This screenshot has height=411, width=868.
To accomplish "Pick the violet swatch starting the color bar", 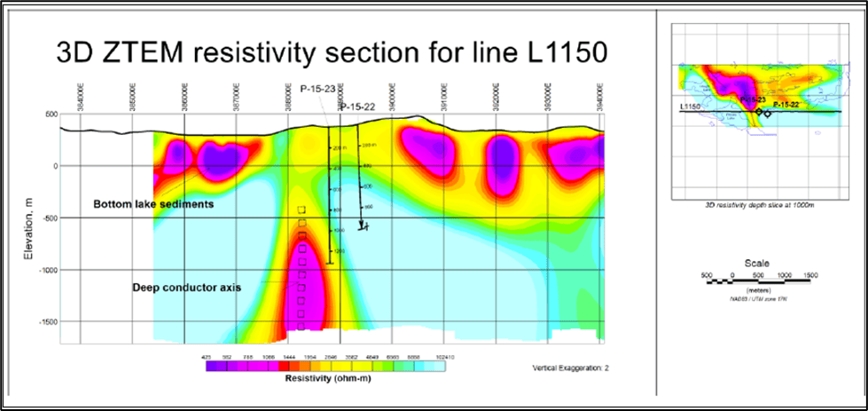I will tap(213, 366).
